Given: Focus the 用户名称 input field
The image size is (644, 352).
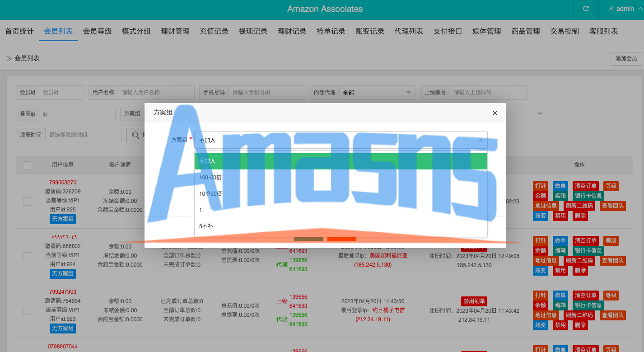Looking at the screenshot, I should tap(156, 92).
